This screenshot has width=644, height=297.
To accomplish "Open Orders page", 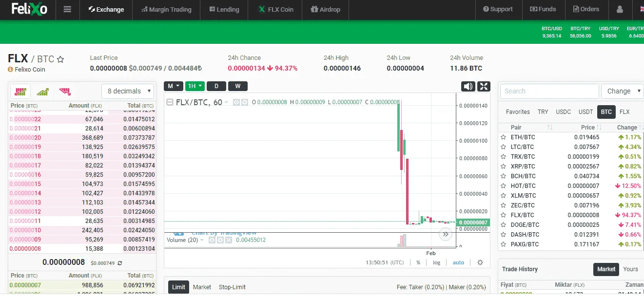I will coord(586,9).
